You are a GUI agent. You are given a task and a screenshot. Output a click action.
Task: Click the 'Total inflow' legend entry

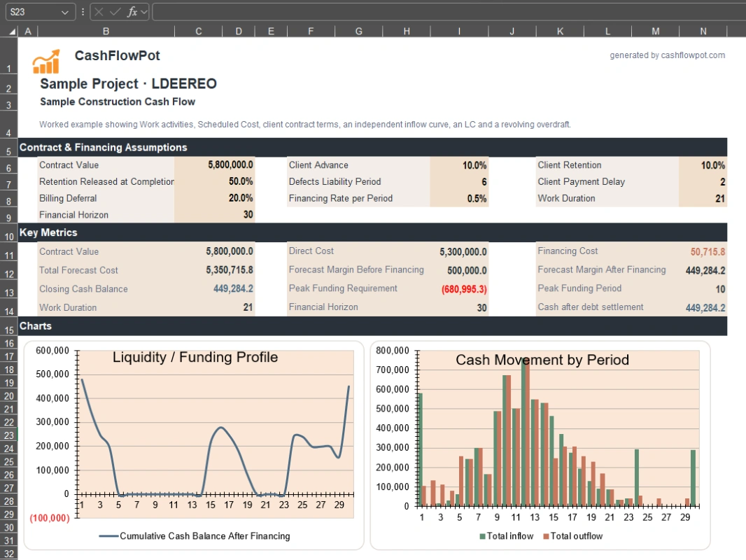[506, 536]
